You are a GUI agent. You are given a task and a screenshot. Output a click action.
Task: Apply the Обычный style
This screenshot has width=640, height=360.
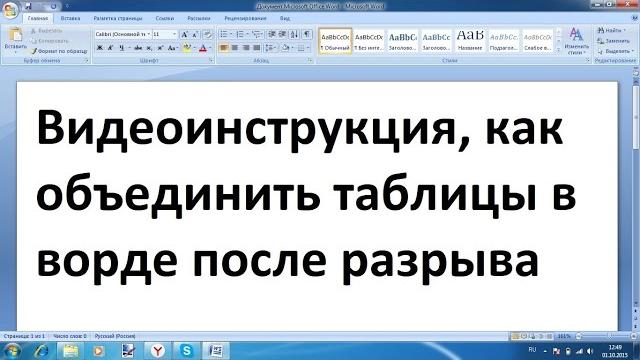[x=335, y=41]
